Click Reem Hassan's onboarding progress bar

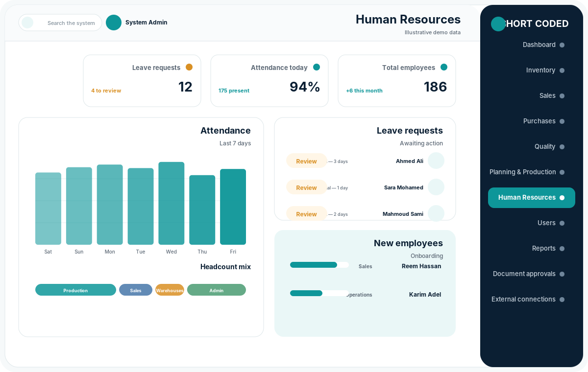pos(319,265)
